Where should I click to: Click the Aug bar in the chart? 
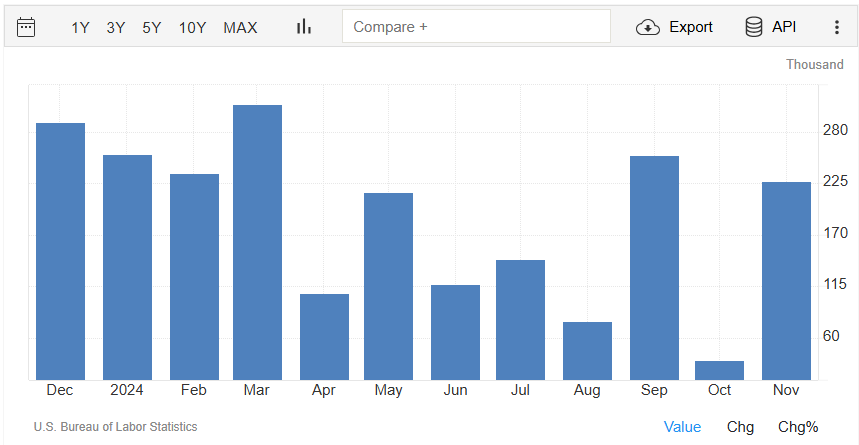[587, 351]
